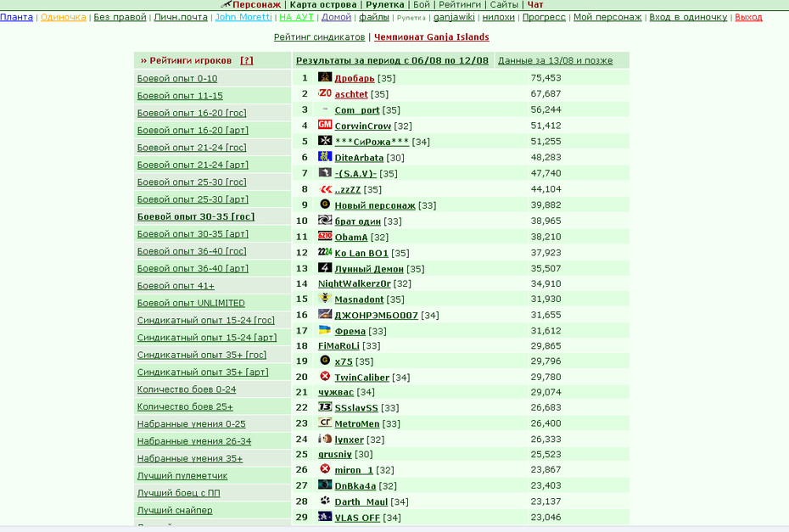This screenshot has width=789, height=532.
Task: Open the John Moretti link
Action: point(243,17)
